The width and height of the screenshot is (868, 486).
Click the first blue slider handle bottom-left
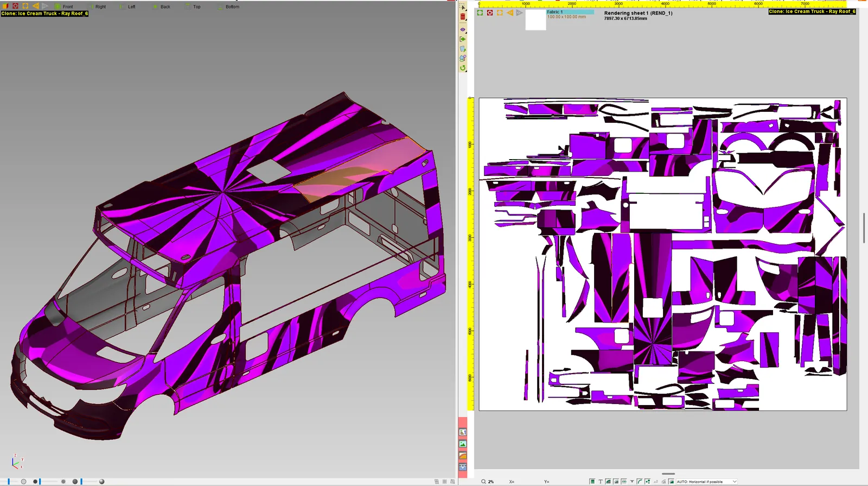[9, 482]
